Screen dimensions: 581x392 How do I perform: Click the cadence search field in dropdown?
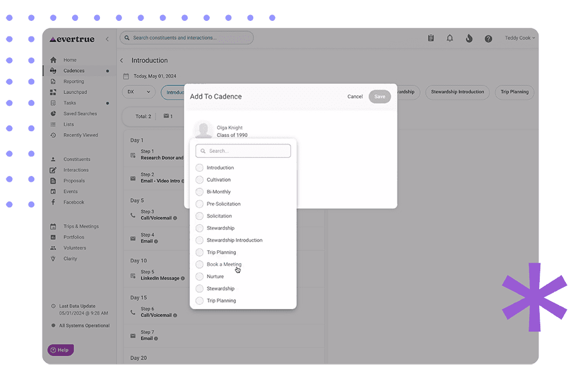pos(243,151)
